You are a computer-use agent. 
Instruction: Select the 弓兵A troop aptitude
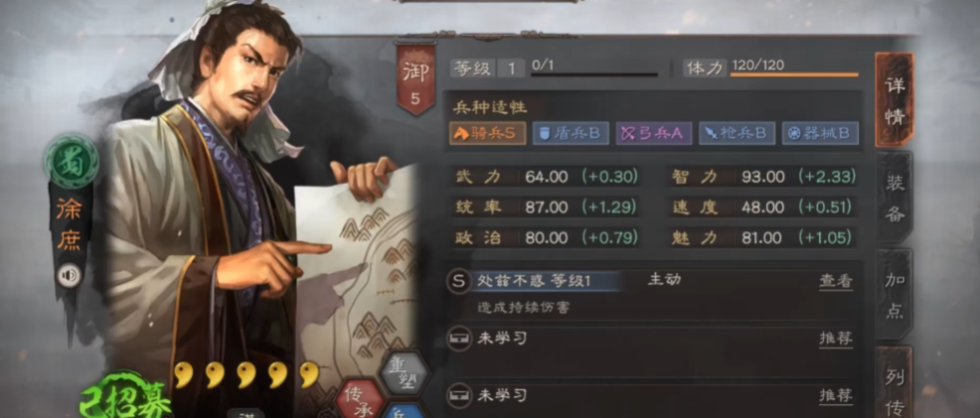click(x=654, y=133)
